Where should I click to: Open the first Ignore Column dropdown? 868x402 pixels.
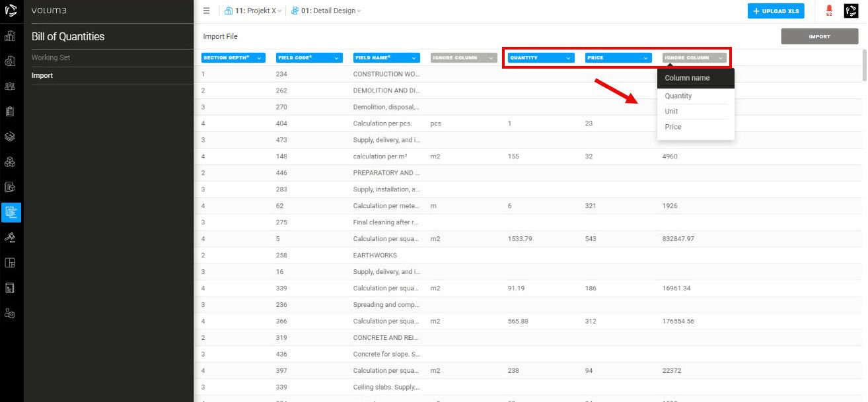463,58
